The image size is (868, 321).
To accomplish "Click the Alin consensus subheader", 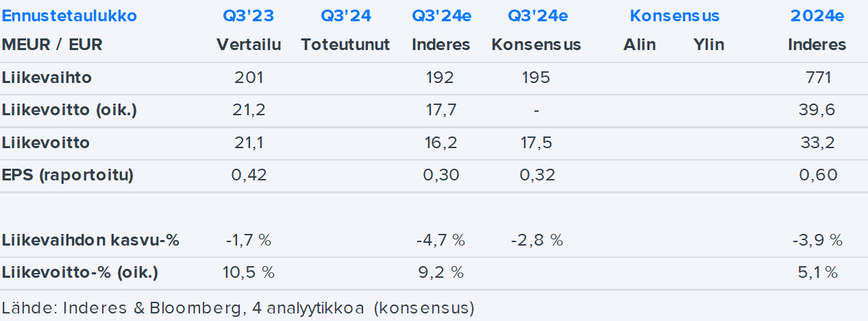I will pyautogui.click(x=639, y=45).
